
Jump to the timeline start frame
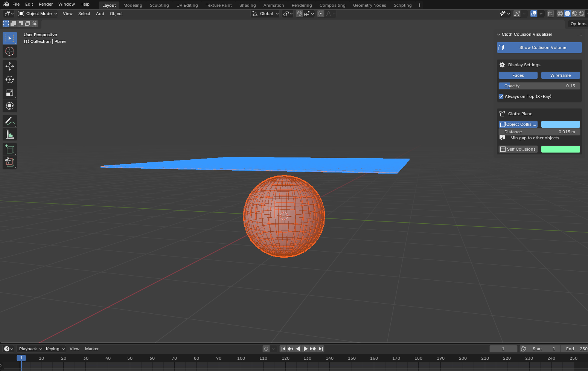(283, 349)
